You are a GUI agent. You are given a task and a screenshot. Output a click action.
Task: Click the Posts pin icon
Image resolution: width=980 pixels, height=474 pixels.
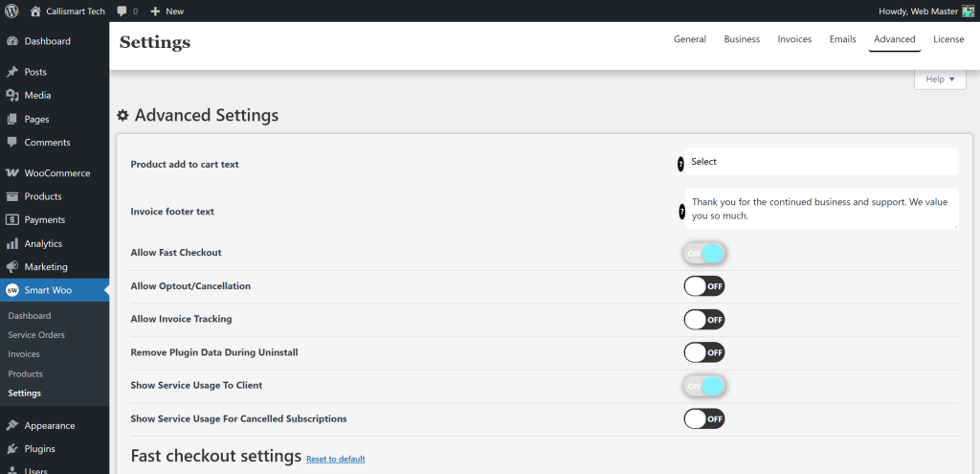coord(11,72)
